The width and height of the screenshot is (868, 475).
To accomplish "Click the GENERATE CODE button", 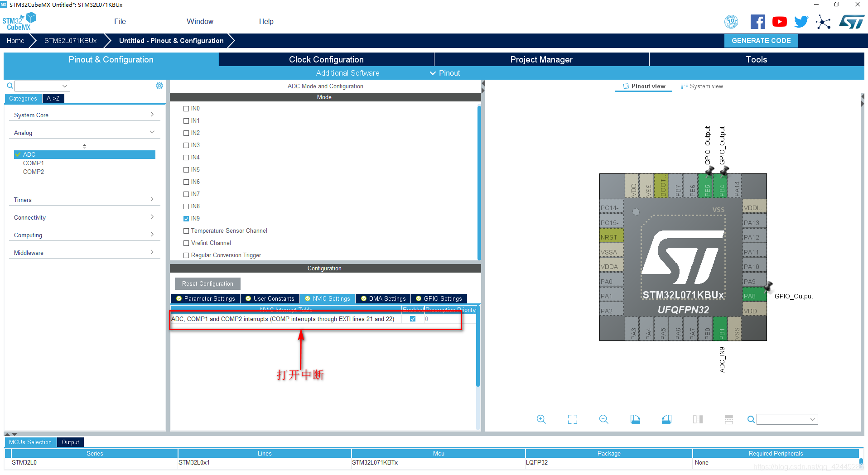I will (x=761, y=40).
